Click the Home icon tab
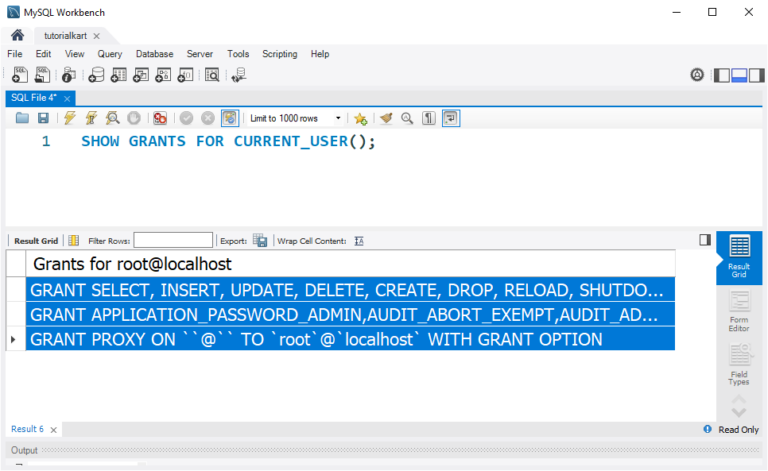Viewport: 768px width, 471px height. pyautogui.click(x=17, y=35)
